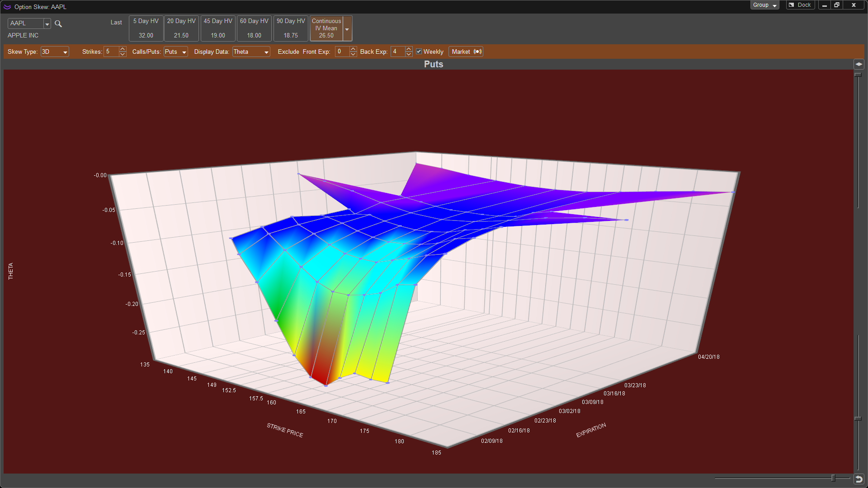Increase Front Exp value with up arrow

tap(353, 49)
